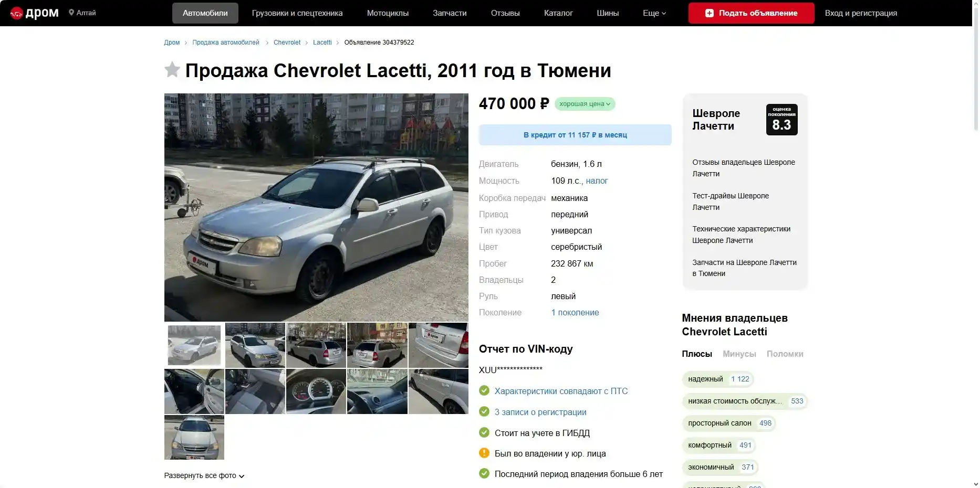The width and height of the screenshot is (980, 488).
Task: Click the credit offer from 11 157 ₽ button
Action: 575,135
